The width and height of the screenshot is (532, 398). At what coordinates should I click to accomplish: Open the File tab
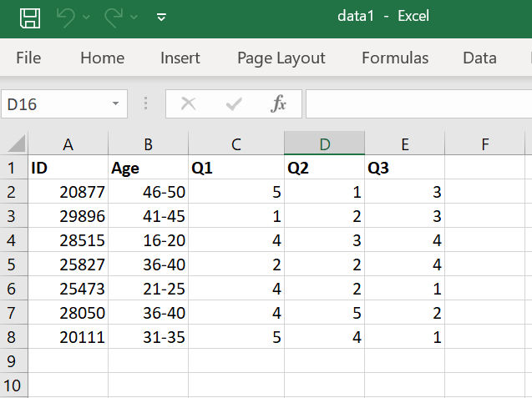click(28, 58)
